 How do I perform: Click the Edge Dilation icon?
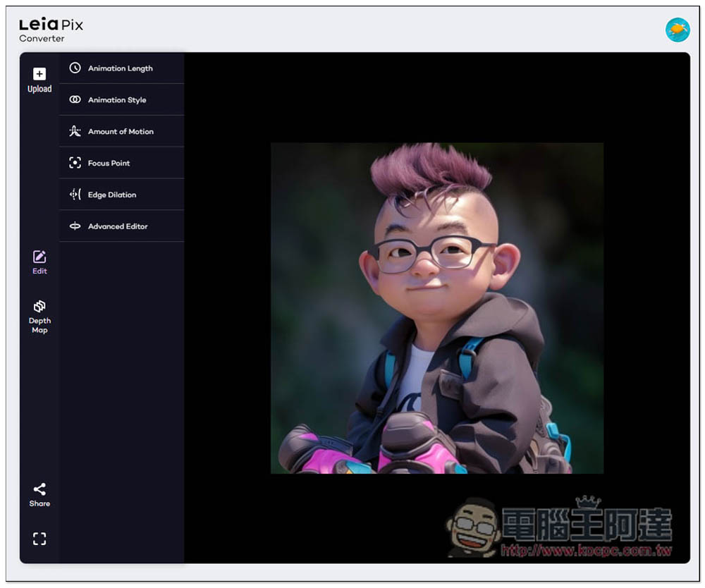tap(75, 195)
